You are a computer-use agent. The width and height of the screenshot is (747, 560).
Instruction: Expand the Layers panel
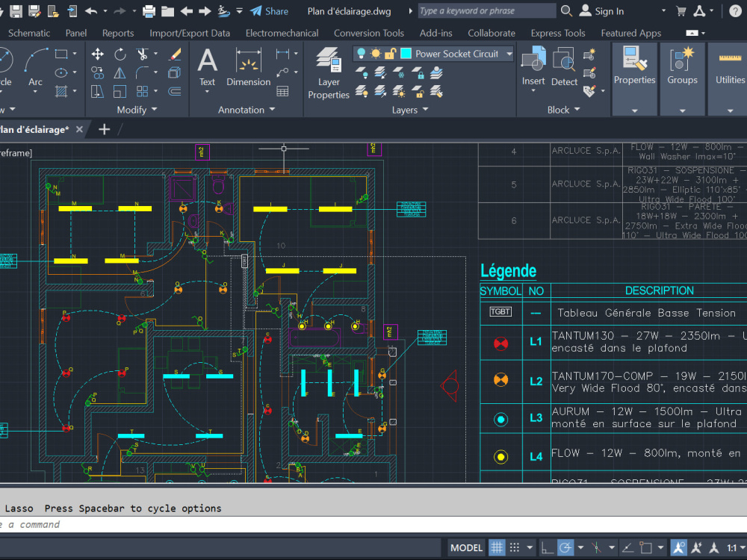409,110
